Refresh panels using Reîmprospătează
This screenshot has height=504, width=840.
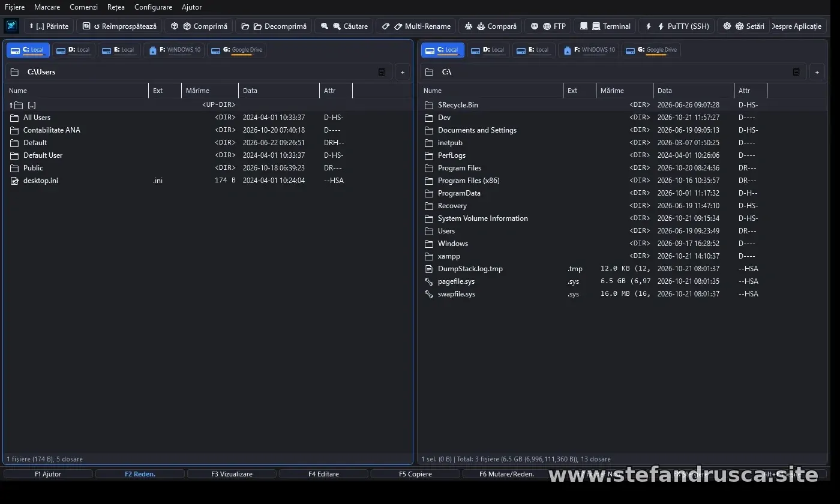(119, 26)
